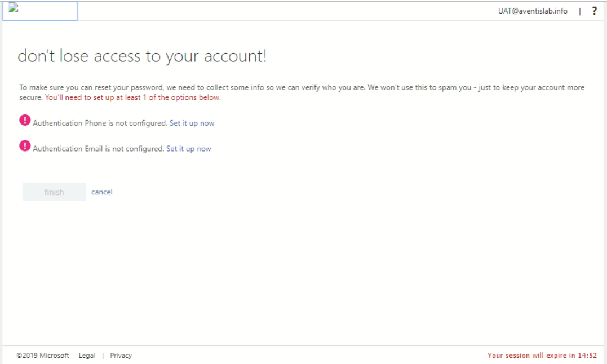This screenshot has height=364, width=607.
Task: Click the help question mark icon
Action: (x=595, y=10)
